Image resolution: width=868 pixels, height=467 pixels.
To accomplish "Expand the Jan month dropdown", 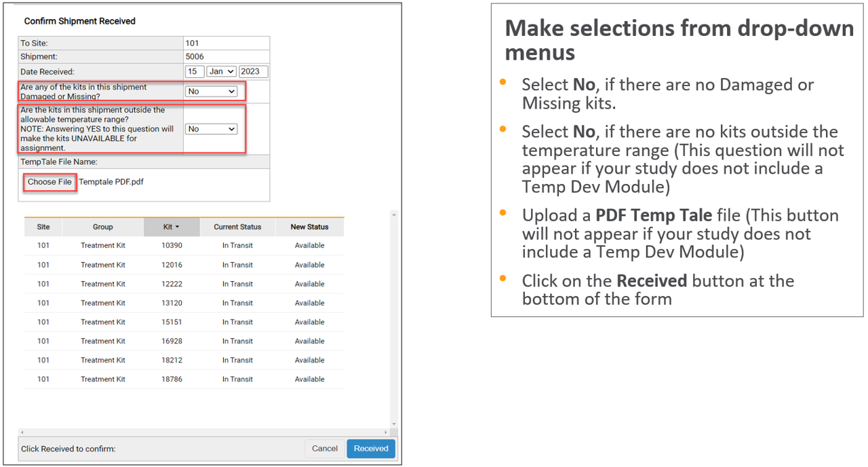I will [222, 71].
